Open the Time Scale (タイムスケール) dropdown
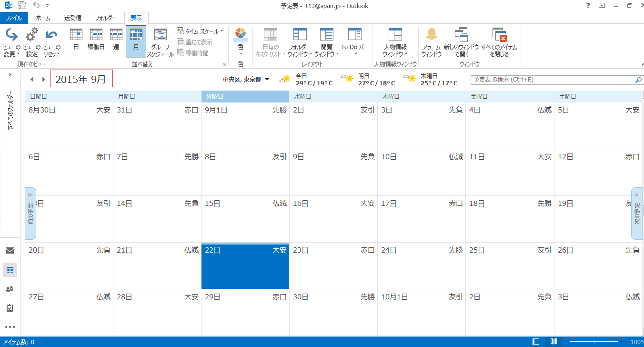Viewport: 644px width, 347px height. (x=200, y=31)
